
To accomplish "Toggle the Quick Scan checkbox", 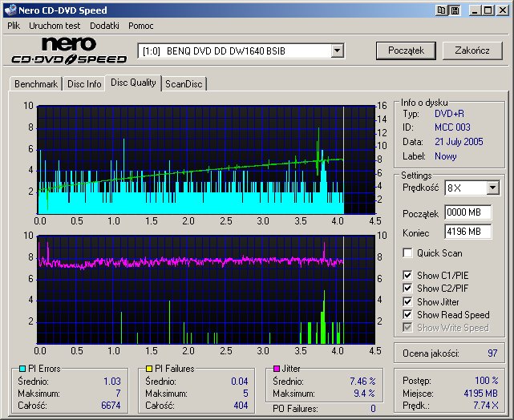I will [x=407, y=253].
